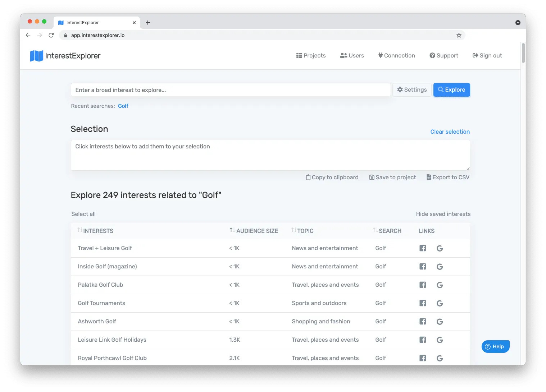Open the Users page

[x=352, y=56]
